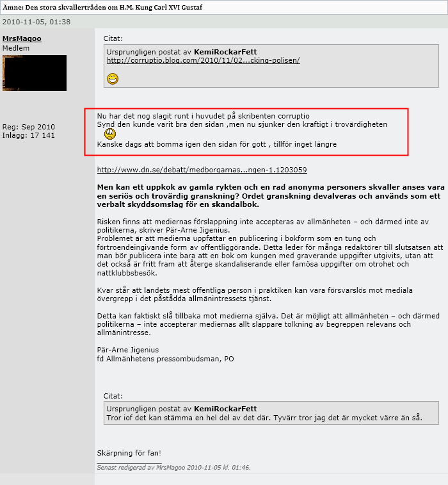Viewport: 448px width, 485px height.
Task: Open MrsMagoo's user profile link
Action: coord(22,38)
